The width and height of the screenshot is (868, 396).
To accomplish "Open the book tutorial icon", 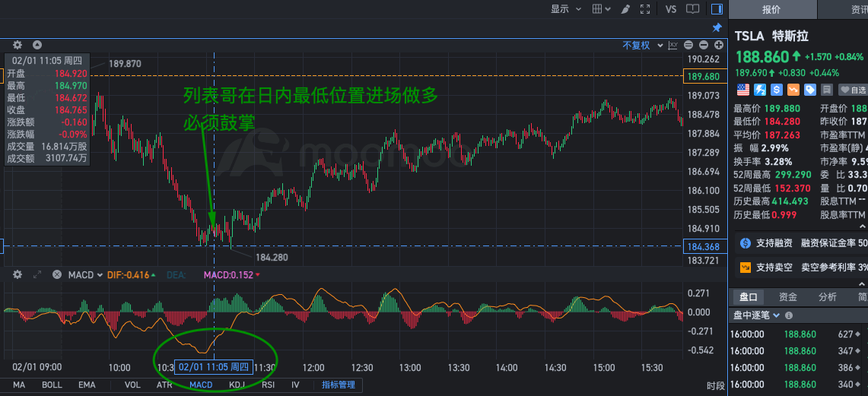I will [692, 9].
